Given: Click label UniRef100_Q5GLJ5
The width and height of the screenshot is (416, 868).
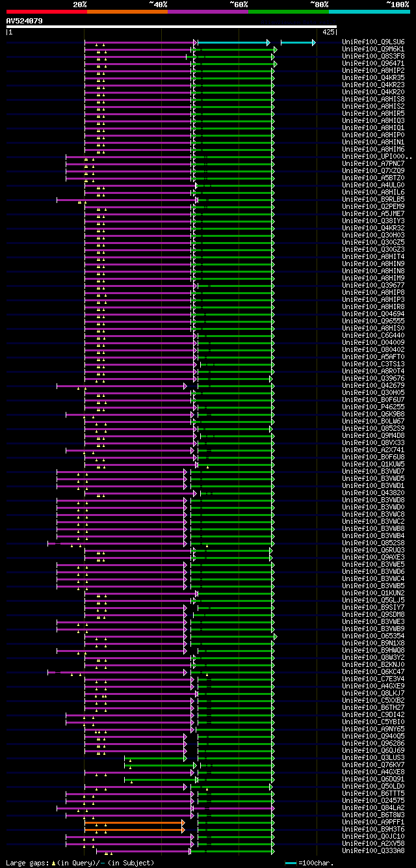Looking at the screenshot, I should pos(373,601).
